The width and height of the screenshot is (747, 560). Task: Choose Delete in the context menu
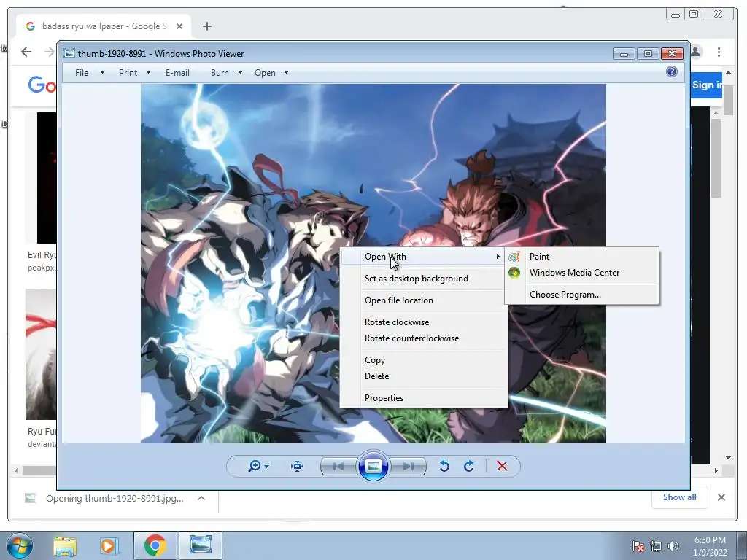[x=423, y=376]
